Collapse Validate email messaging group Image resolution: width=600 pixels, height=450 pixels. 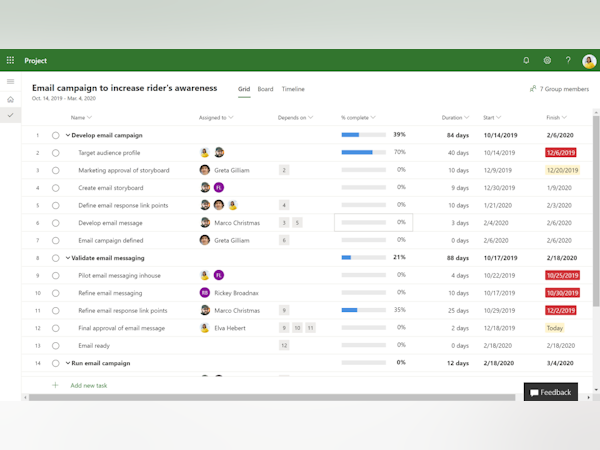[68, 258]
